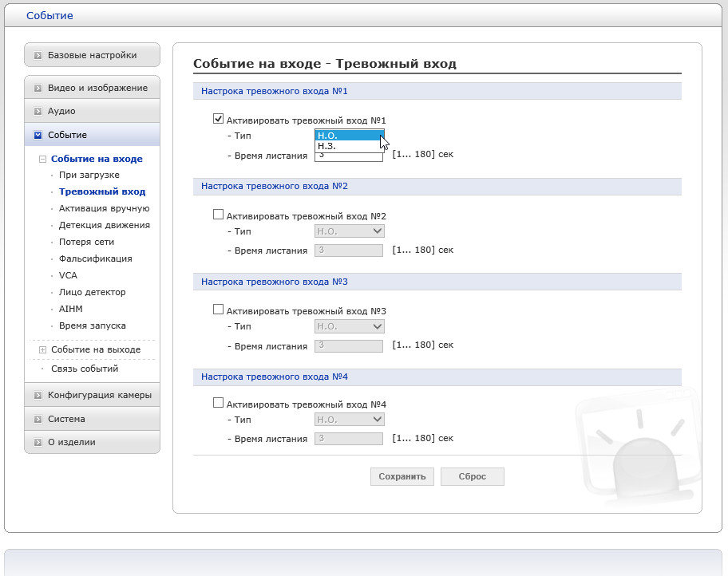Open Детекция движения menu item
728x576 pixels.
[104, 225]
